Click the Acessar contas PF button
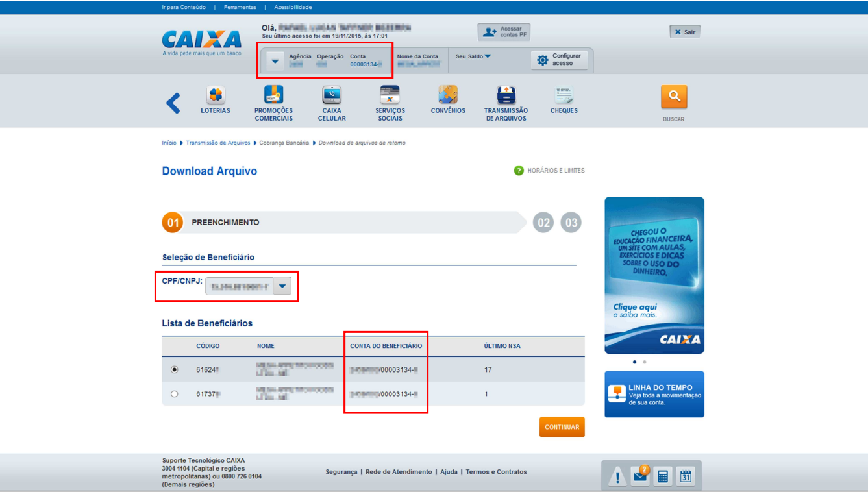The width and height of the screenshot is (868, 492). point(504,32)
